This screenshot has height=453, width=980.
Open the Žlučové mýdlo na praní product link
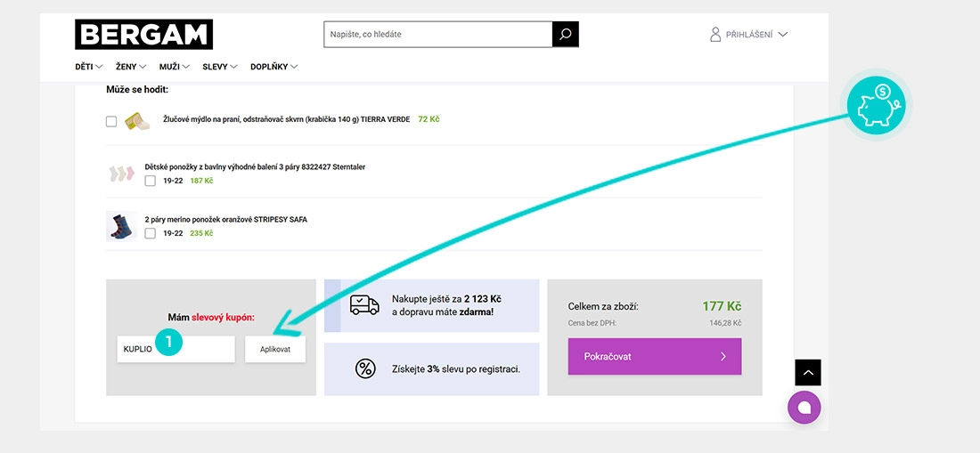click(286, 118)
